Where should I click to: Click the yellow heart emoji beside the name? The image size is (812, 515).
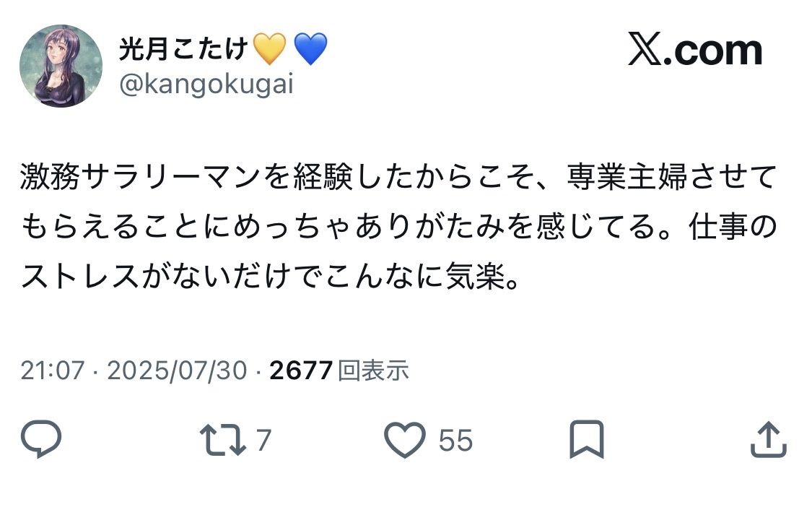(x=269, y=48)
